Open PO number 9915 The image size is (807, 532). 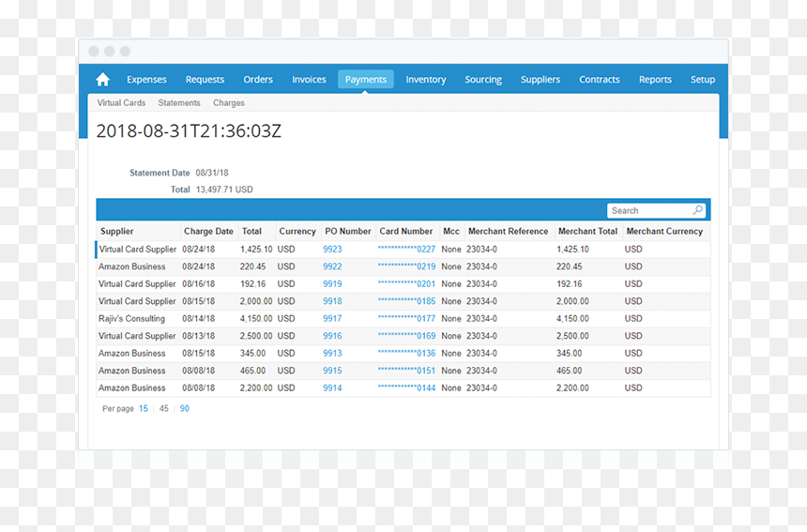tap(332, 371)
